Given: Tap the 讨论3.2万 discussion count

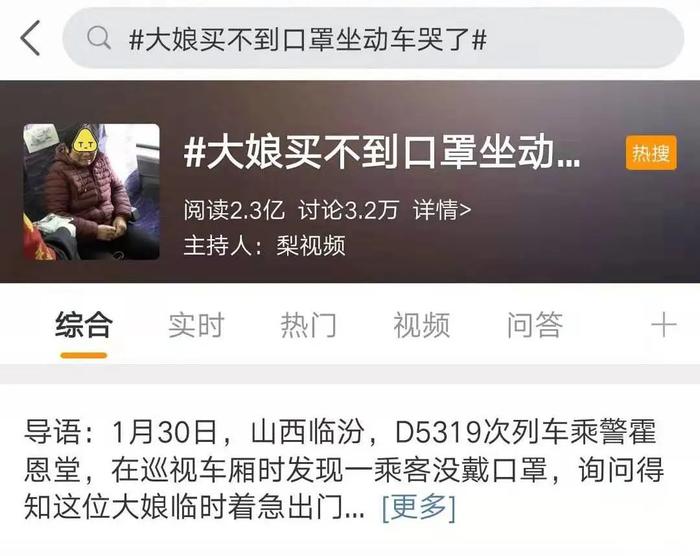Looking at the screenshot, I should pos(348,209).
